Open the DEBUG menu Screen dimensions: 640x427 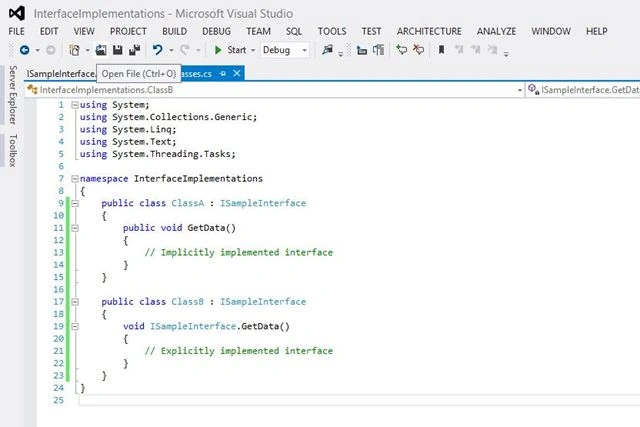point(216,31)
